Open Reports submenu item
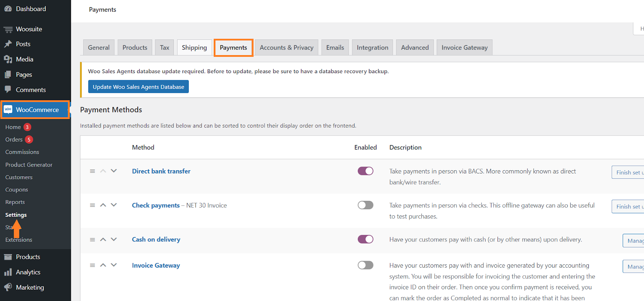Viewport: 644px width, 301px height. pos(15,202)
